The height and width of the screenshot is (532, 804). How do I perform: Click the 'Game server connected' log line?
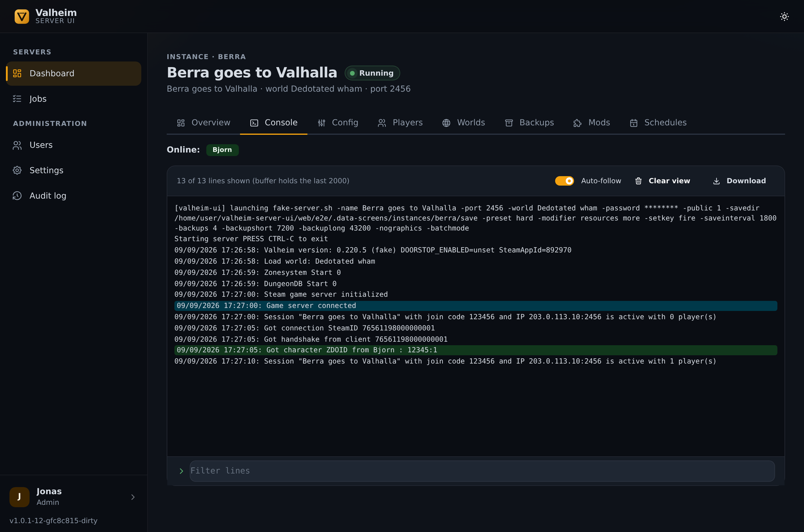[x=476, y=306]
